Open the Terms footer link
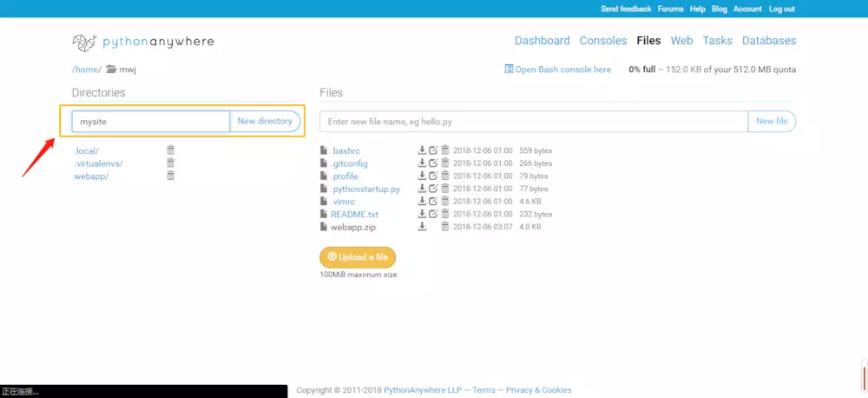This screenshot has height=398, width=868. tap(483, 390)
